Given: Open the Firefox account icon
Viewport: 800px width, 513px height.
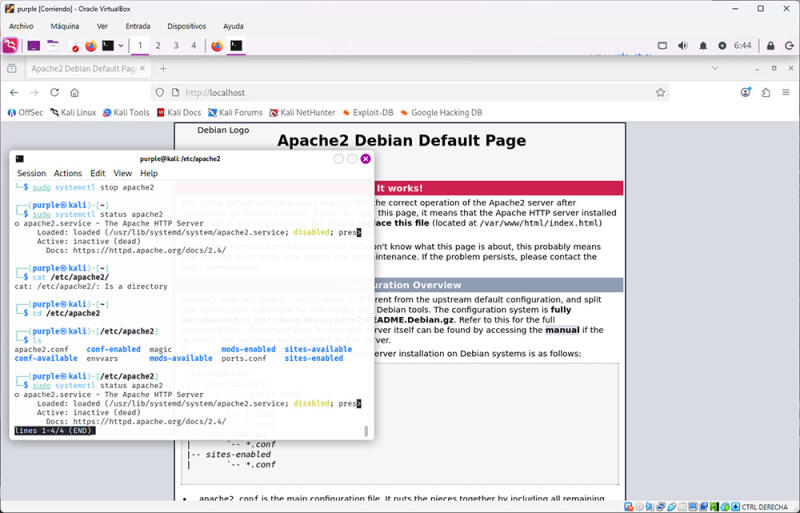Looking at the screenshot, I should coord(745,92).
